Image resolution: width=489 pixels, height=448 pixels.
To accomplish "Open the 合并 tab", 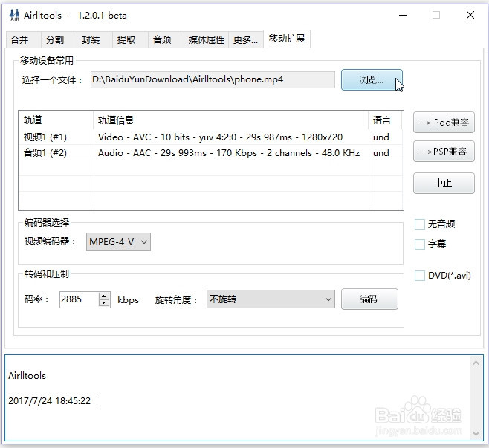I will [x=23, y=40].
